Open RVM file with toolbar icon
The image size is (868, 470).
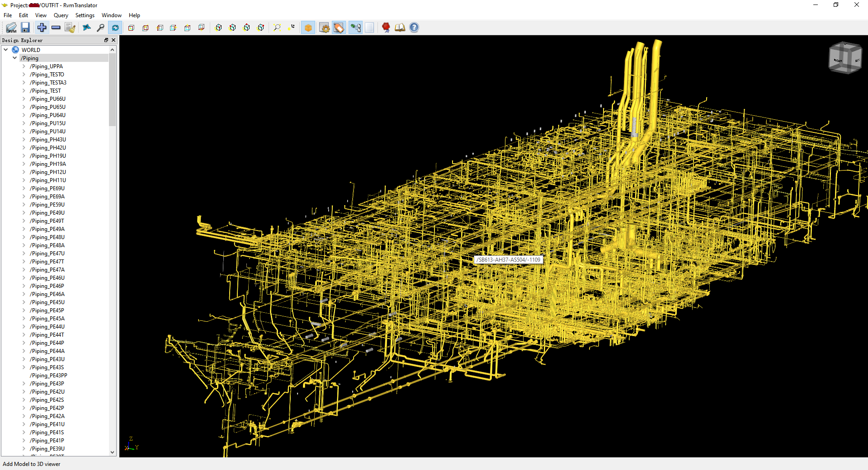(11, 28)
